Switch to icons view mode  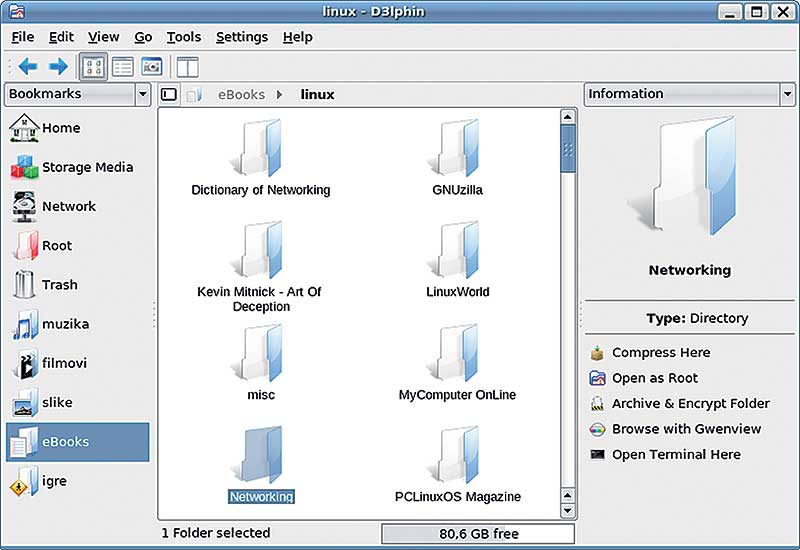point(93,67)
